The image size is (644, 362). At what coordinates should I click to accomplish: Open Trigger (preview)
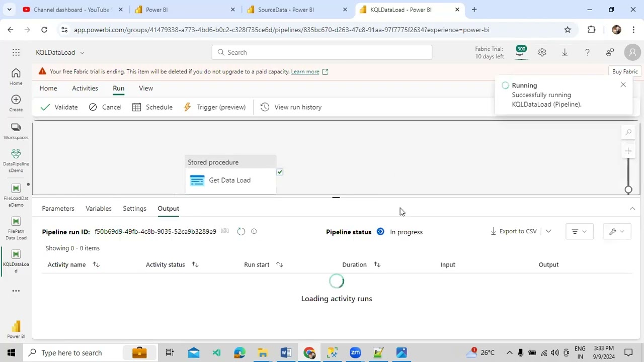pyautogui.click(x=215, y=107)
